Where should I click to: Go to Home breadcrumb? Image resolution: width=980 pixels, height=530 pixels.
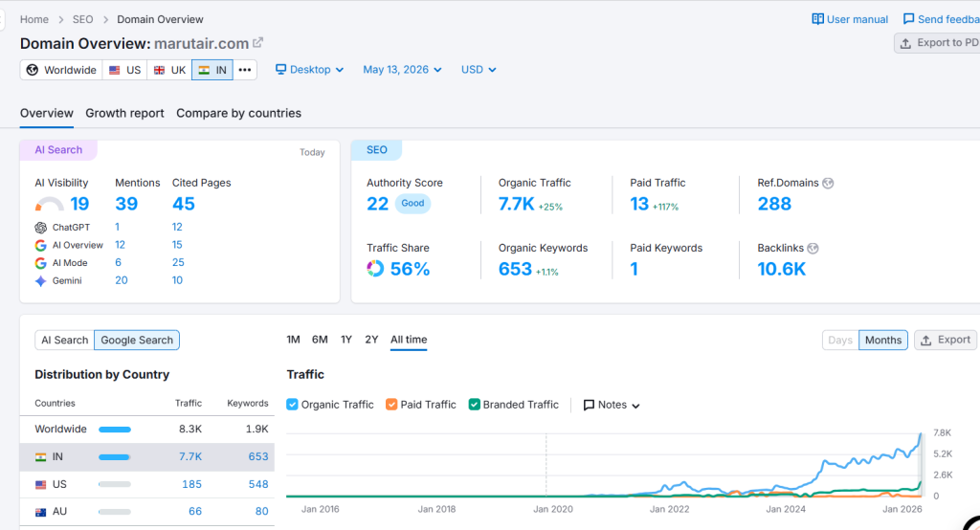(x=33, y=19)
